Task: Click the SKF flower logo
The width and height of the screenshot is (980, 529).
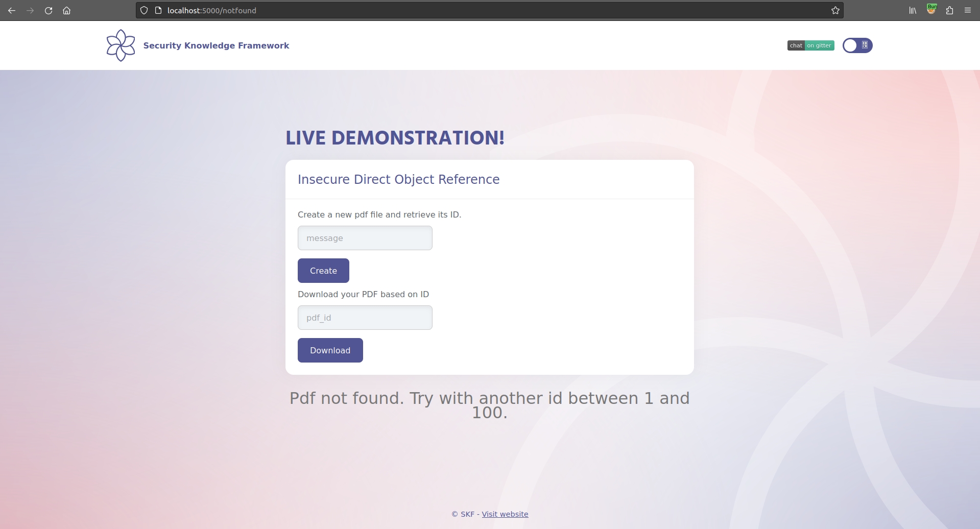Action: point(121,45)
